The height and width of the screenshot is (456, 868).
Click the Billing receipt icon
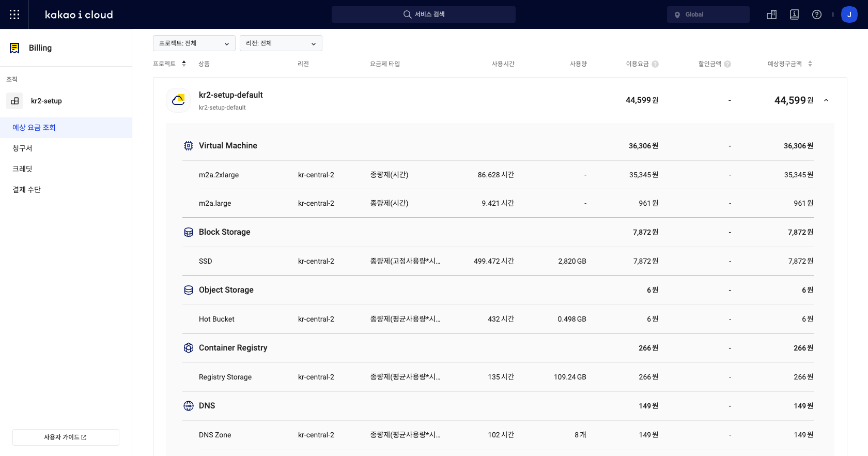pos(14,48)
